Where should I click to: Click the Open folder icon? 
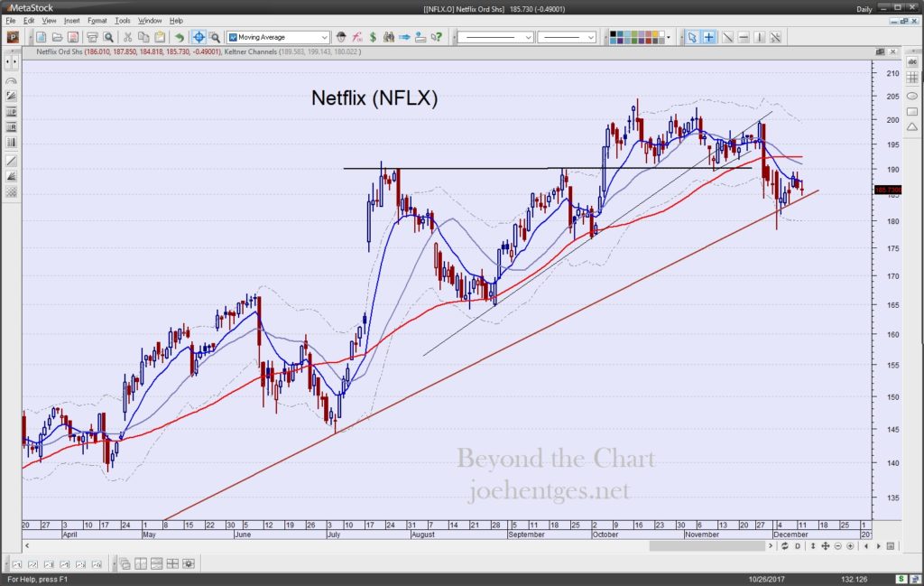coord(57,37)
